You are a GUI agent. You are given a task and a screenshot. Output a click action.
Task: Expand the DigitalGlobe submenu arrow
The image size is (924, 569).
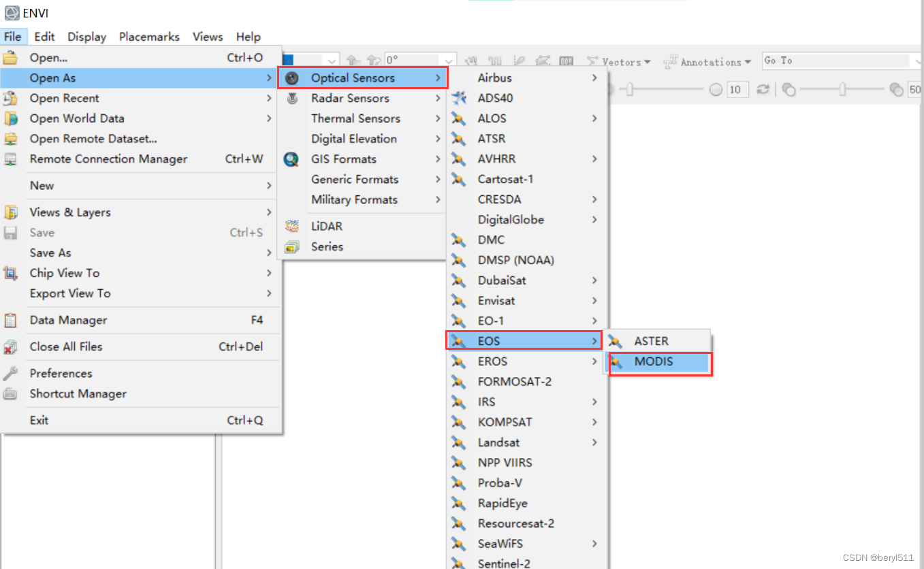click(594, 220)
